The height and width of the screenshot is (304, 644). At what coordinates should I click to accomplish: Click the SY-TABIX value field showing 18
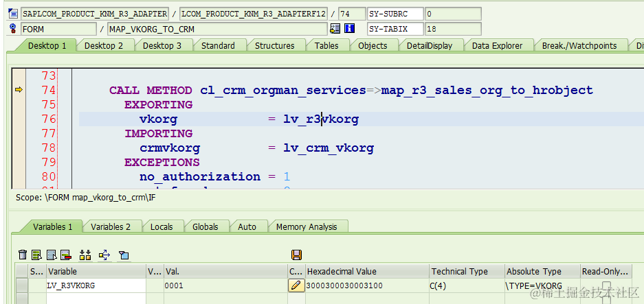[453, 29]
